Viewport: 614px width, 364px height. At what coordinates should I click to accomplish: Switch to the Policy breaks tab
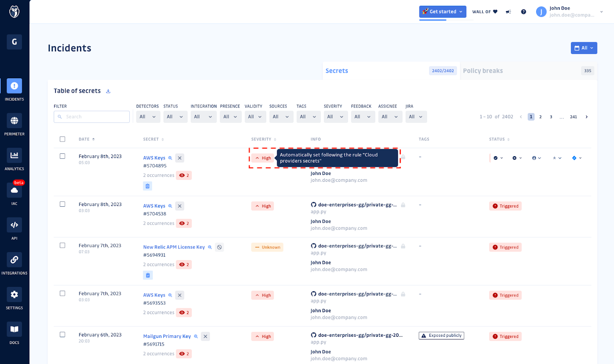tap(528, 71)
